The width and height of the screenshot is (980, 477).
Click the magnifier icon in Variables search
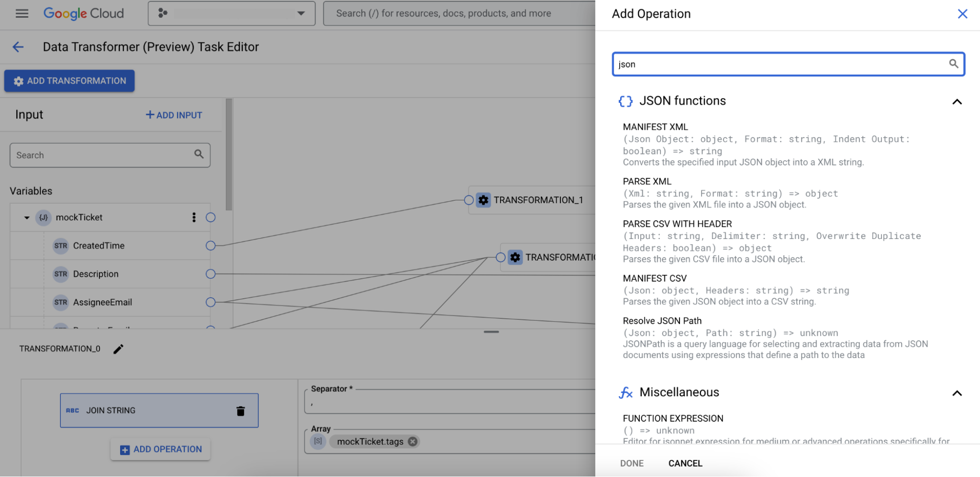tap(199, 154)
